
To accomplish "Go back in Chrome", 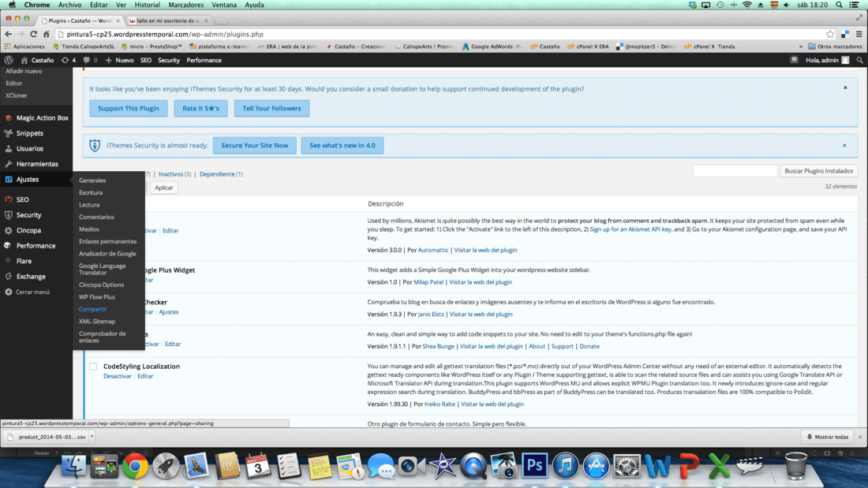I will pos(9,35).
